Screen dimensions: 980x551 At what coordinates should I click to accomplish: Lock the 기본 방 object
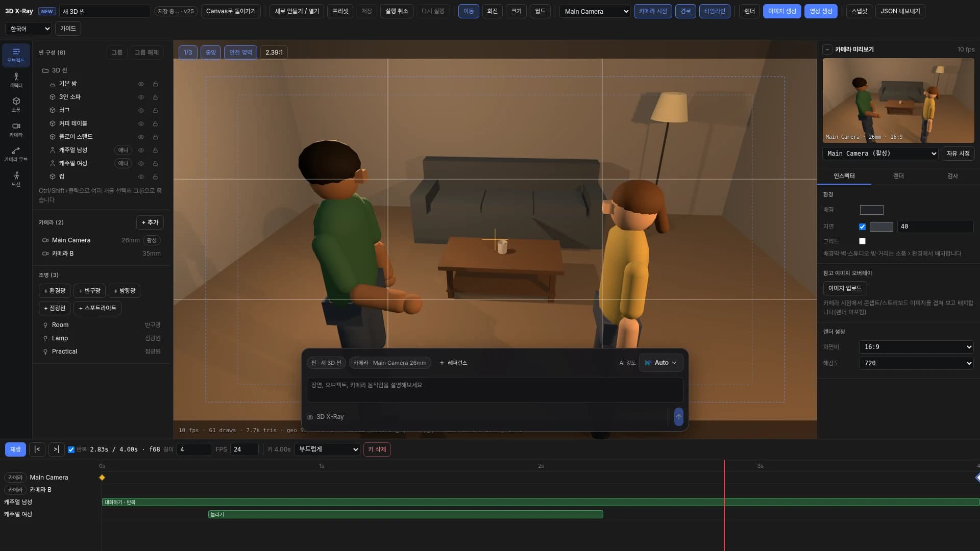pos(155,84)
